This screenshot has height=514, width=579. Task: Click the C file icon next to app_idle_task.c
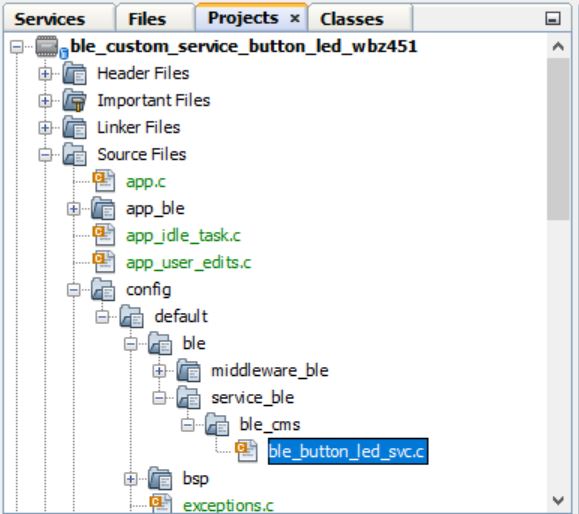103,235
